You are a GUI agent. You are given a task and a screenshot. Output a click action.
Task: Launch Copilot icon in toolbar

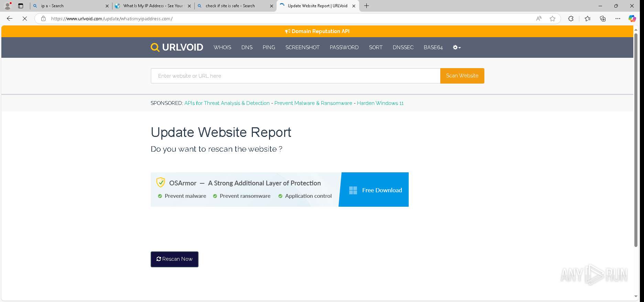point(632,19)
